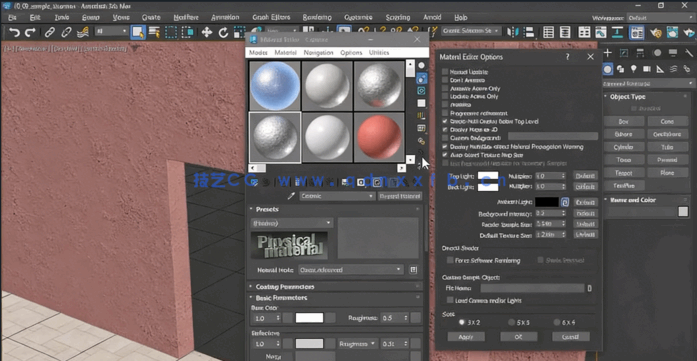Select the Lights category icon

tap(634, 69)
